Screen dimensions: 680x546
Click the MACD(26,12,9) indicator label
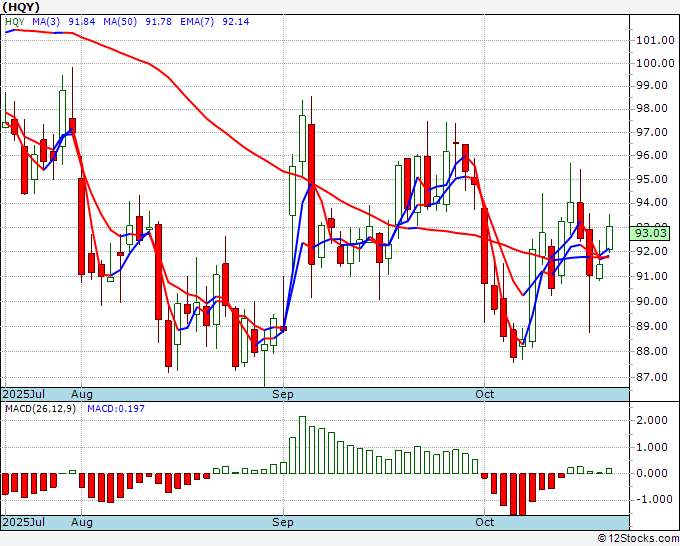[x=40, y=409]
